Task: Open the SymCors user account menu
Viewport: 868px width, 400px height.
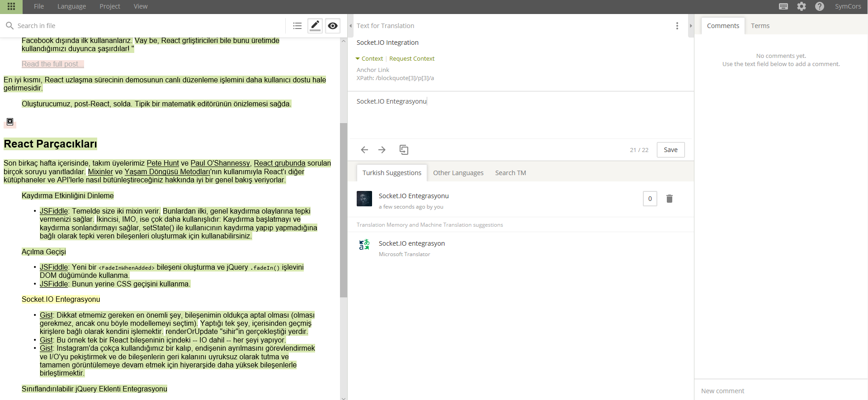Action: tap(848, 6)
